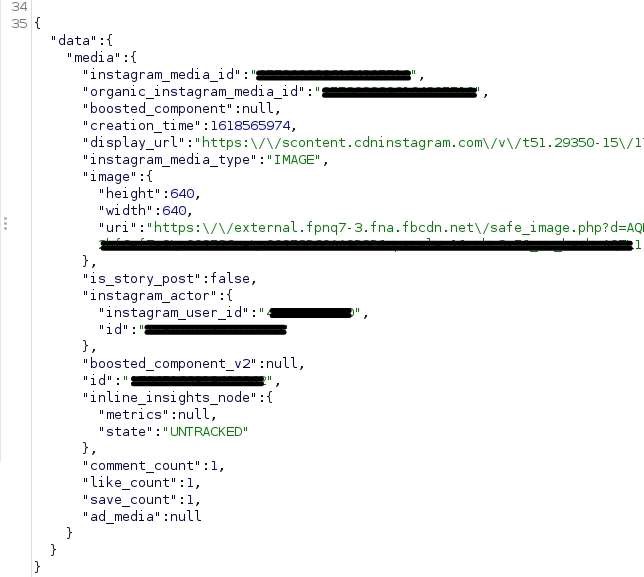Click the boosted_component_v2 null value

pos(281,363)
